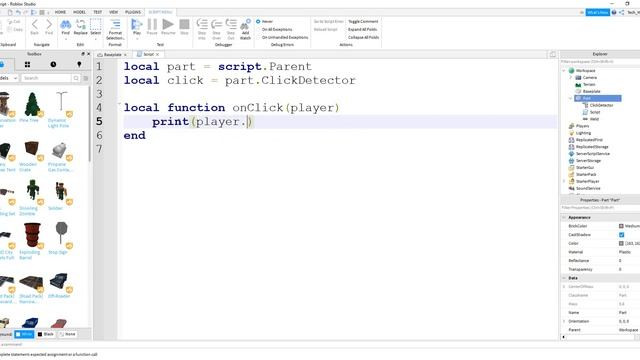This screenshot has width=640, height=360.
Task: Click the Step Into debugger icon
Action: pyautogui.click(x=202, y=24)
